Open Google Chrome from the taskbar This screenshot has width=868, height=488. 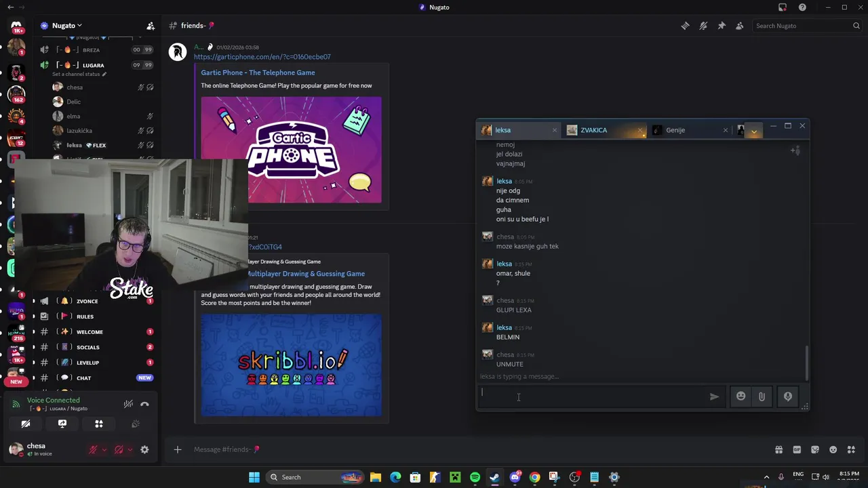[534, 477]
